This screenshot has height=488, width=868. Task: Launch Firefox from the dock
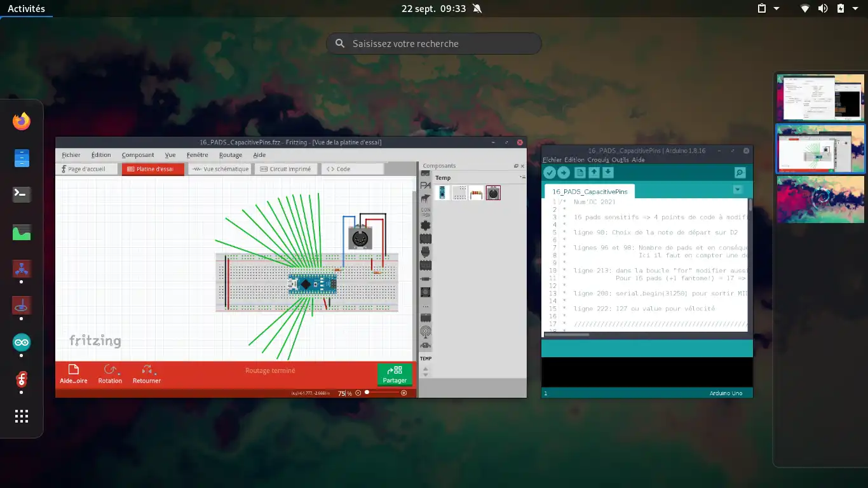coord(22,121)
